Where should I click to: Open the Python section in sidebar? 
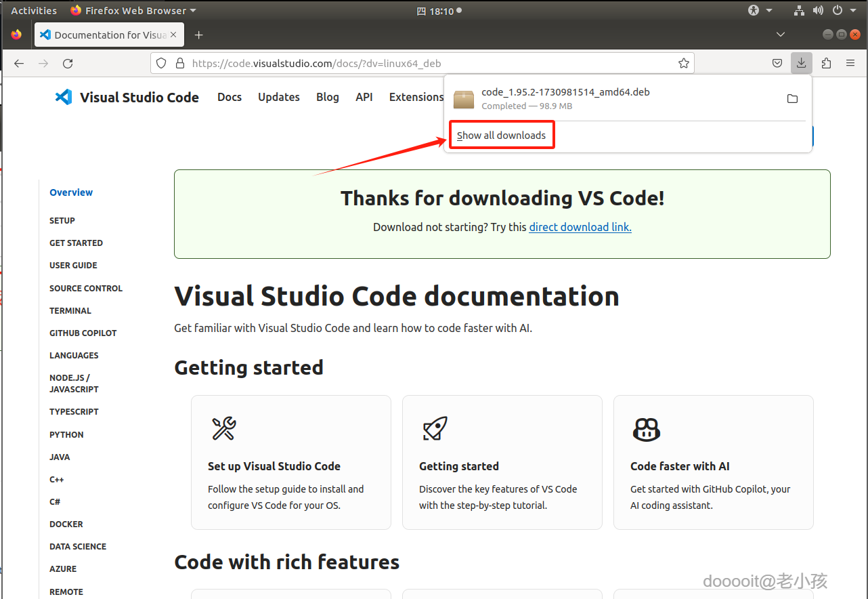pos(66,434)
